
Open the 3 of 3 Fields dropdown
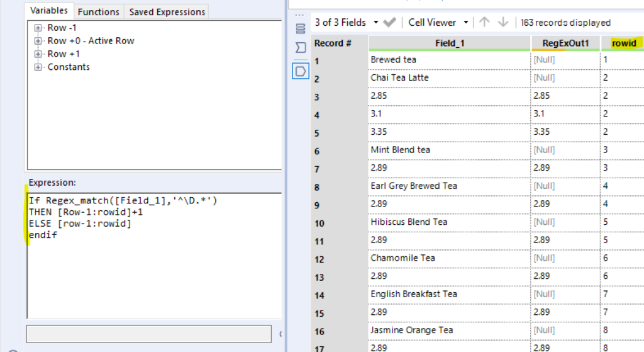pos(375,22)
